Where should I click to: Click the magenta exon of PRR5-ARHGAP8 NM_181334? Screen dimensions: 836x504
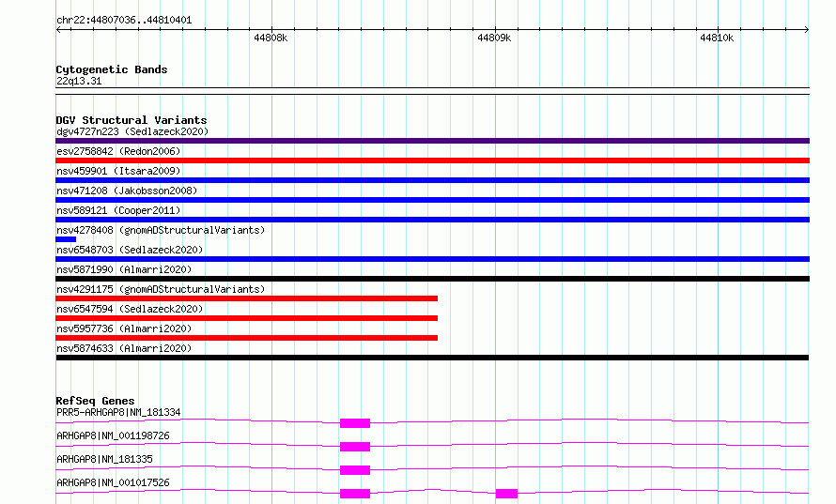[x=355, y=423]
